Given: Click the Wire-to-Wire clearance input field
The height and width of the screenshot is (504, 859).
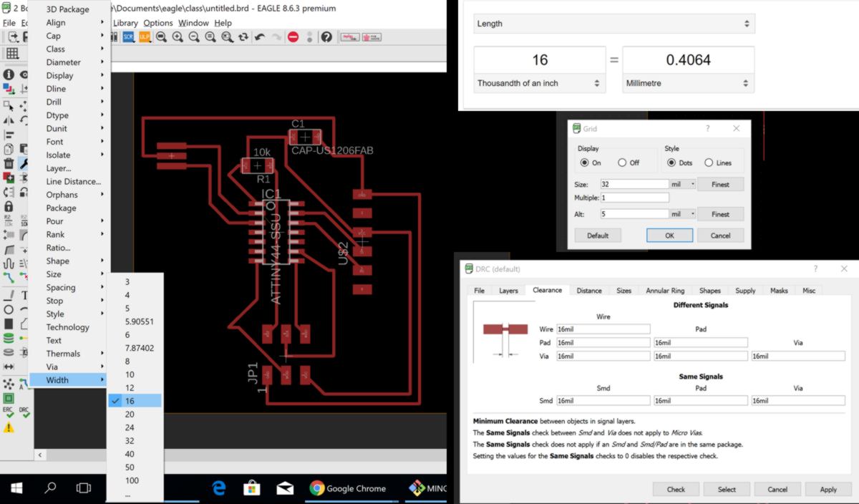Looking at the screenshot, I should [603, 329].
